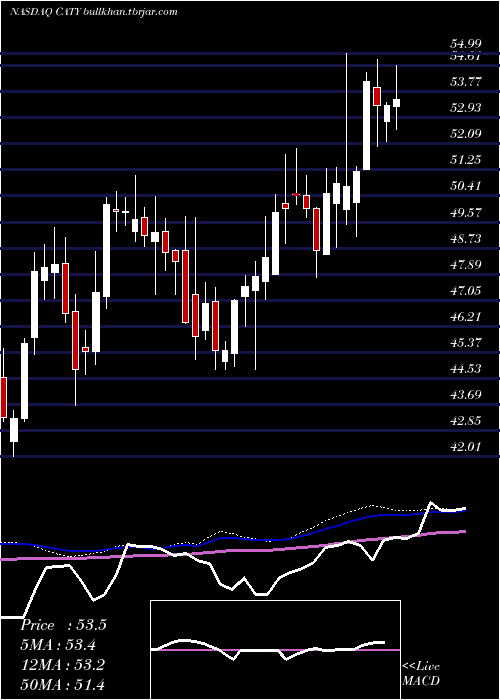Select the 46.21 price axis label
Viewport: 500px width, 700px height.
466,317
